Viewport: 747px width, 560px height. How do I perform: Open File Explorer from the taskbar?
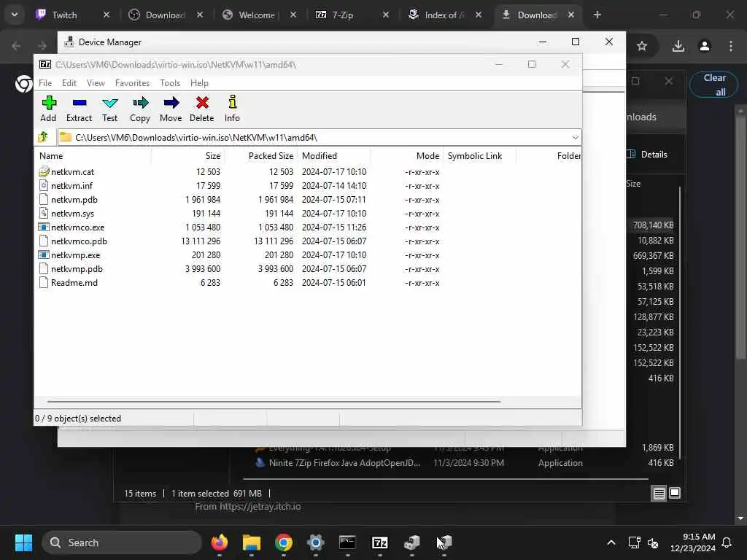click(251, 542)
